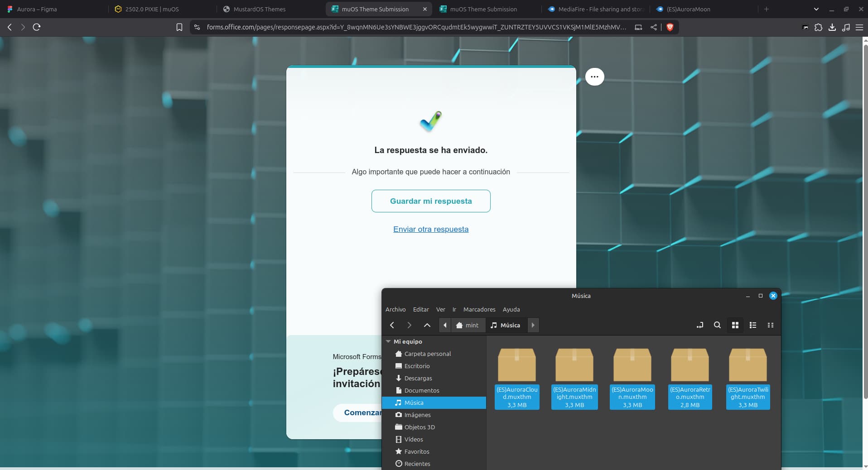Bookmark this page with the bookmark icon

point(179,27)
